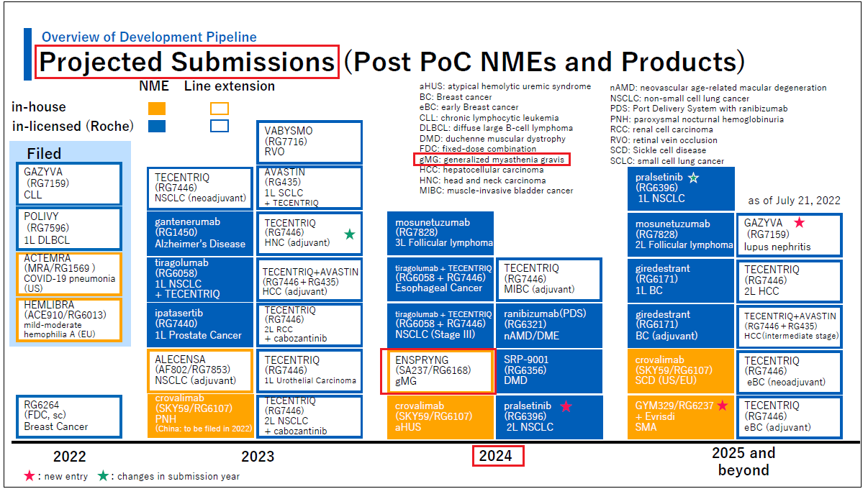
Task: Select the green star in TECENTRIQ HNC box
Action: (350, 234)
